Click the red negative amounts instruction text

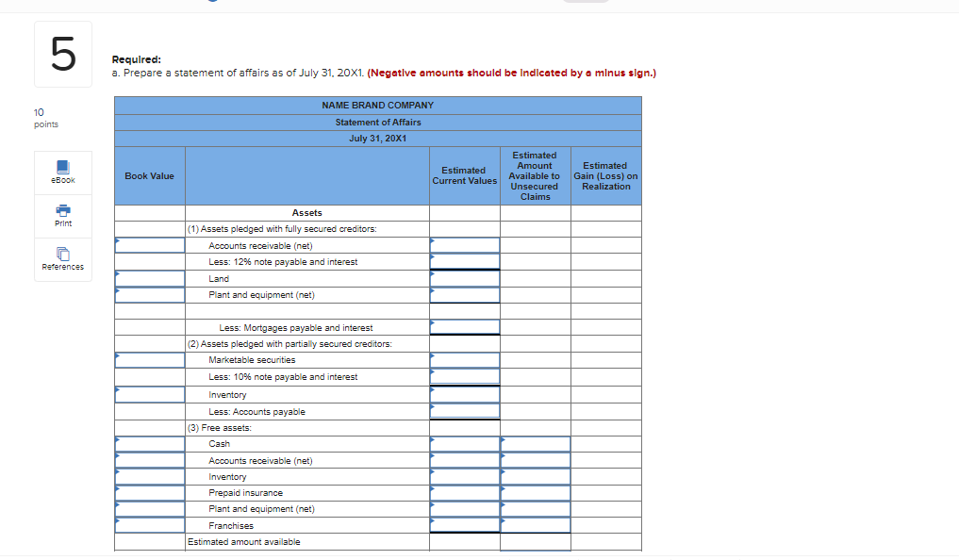coord(512,73)
